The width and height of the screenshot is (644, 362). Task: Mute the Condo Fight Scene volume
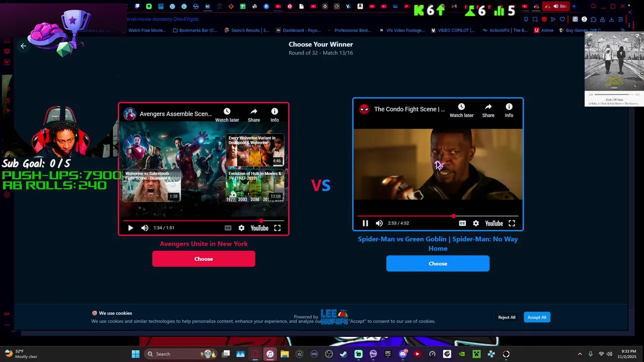[379, 223]
